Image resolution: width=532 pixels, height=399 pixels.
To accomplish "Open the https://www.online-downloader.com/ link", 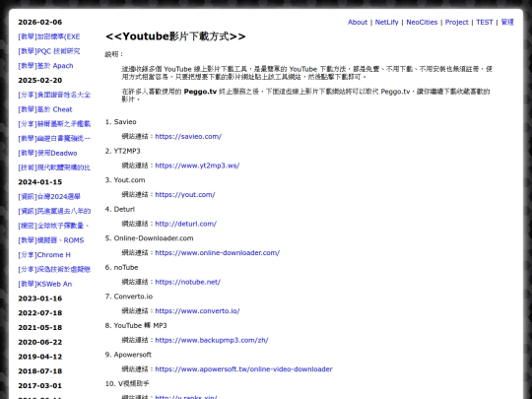I will click(x=217, y=253).
